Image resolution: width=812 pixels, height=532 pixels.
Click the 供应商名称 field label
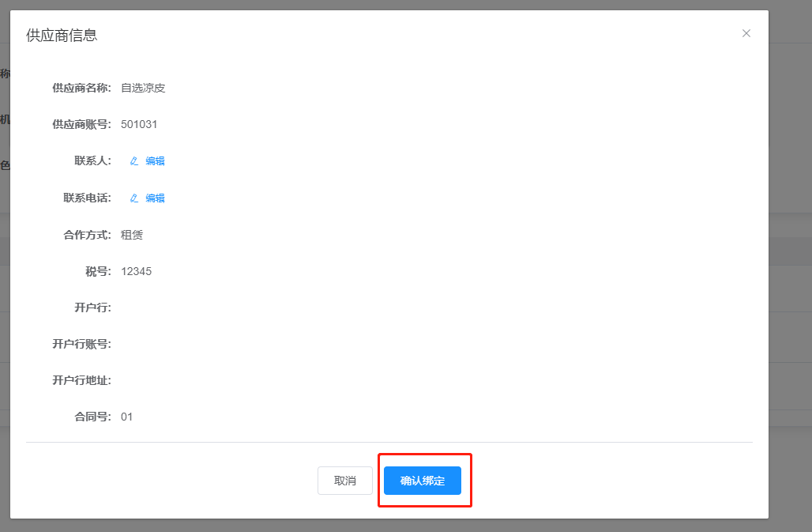(x=81, y=88)
